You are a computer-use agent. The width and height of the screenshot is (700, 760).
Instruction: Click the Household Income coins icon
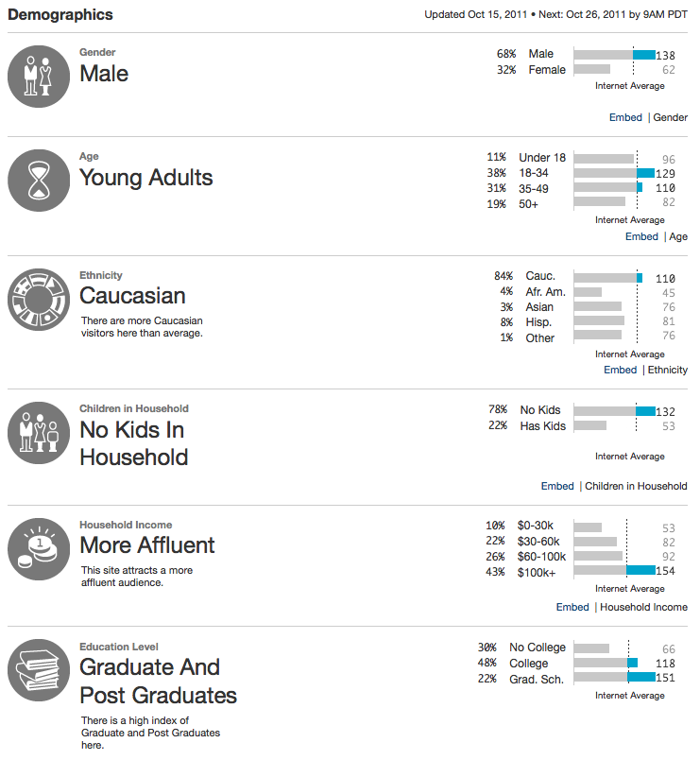[x=38, y=548]
